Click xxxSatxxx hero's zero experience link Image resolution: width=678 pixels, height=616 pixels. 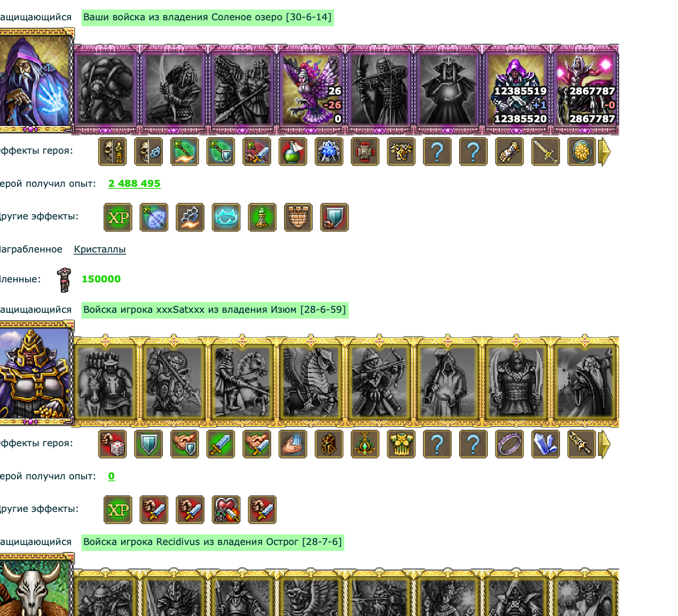(x=111, y=476)
